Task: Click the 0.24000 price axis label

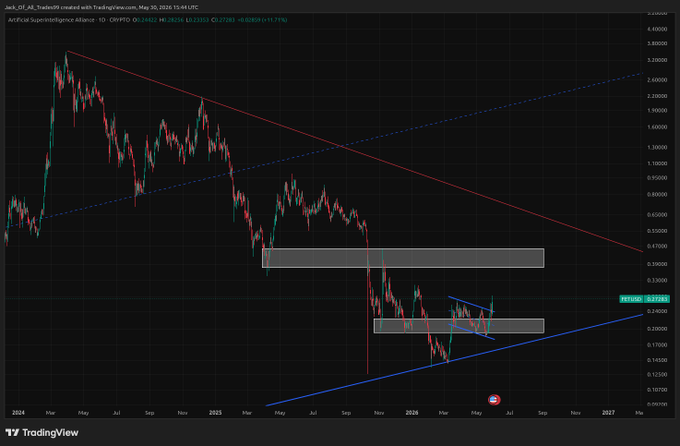Action: point(657,312)
